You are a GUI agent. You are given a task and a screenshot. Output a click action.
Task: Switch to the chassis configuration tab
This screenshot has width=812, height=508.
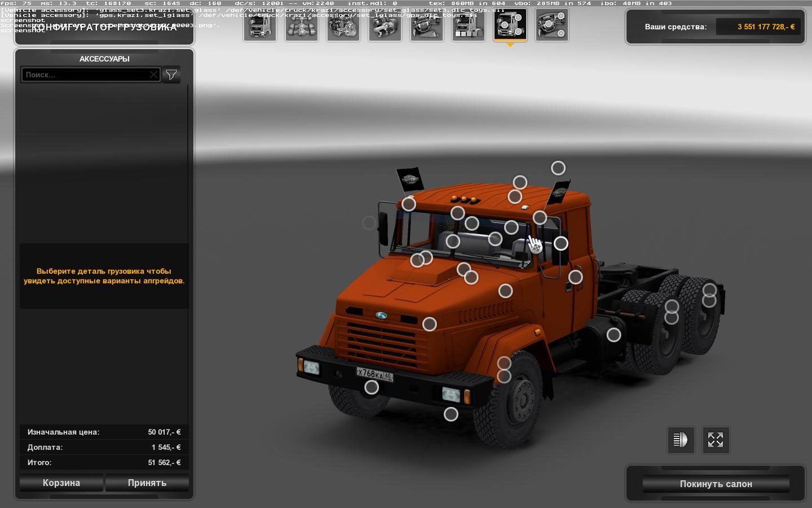tap(302, 25)
